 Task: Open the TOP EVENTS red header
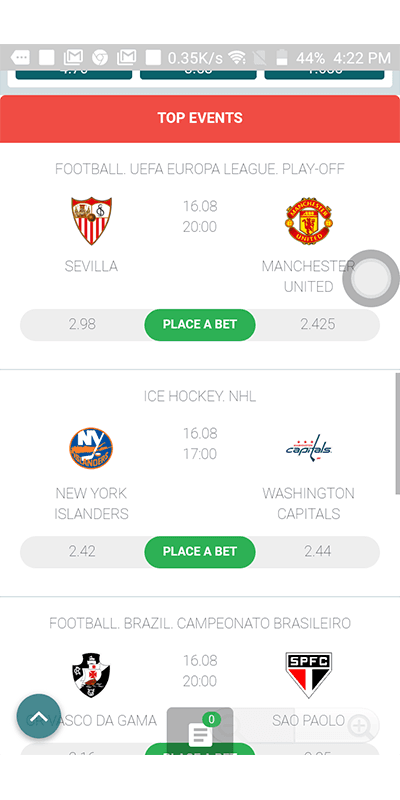click(200, 118)
